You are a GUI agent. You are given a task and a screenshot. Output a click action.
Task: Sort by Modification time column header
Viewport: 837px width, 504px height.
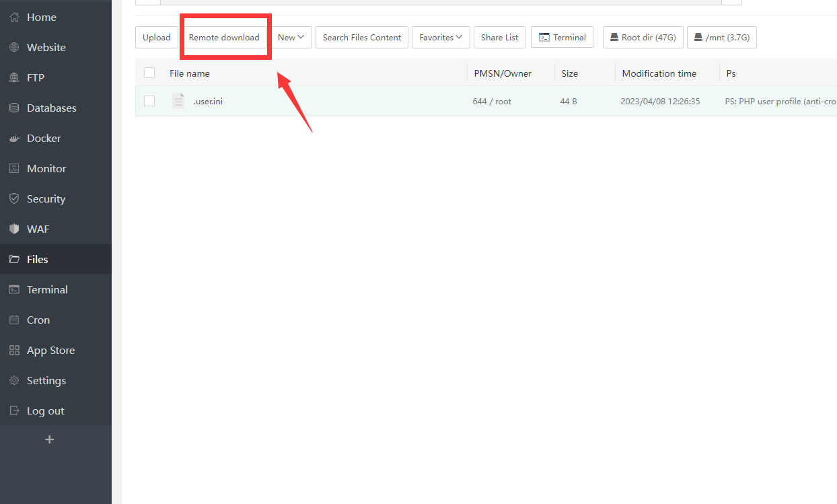click(659, 73)
